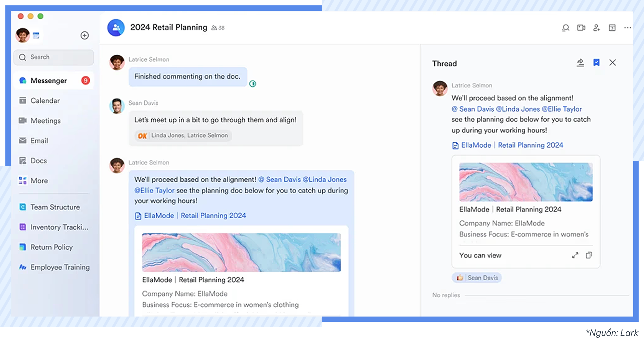Add a member to the group chat
Screen dimensions: 644x338
596,28
